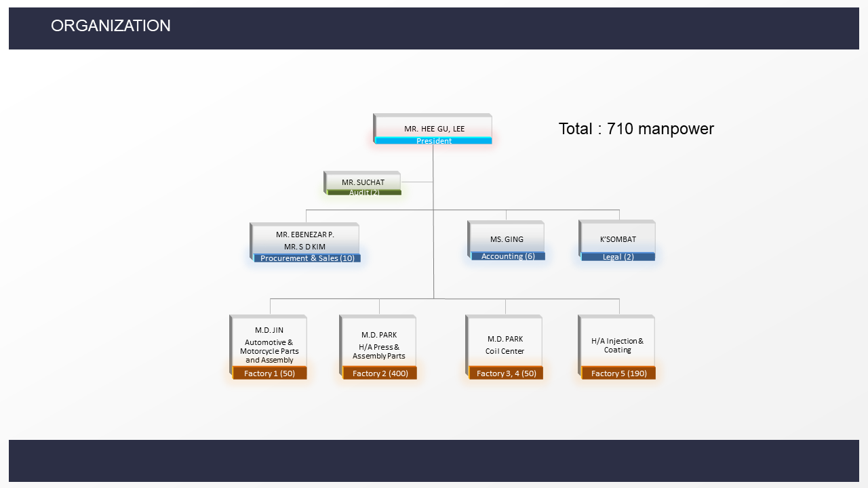The width and height of the screenshot is (868, 488).
Task: Click the Procurement & Sales (10) label
Action: (x=307, y=258)
